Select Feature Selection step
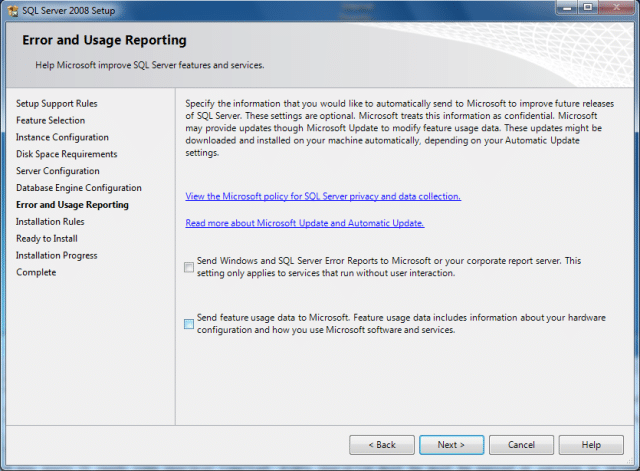Image resolution: width=640 pixels, height=471 pixels. 51,120
